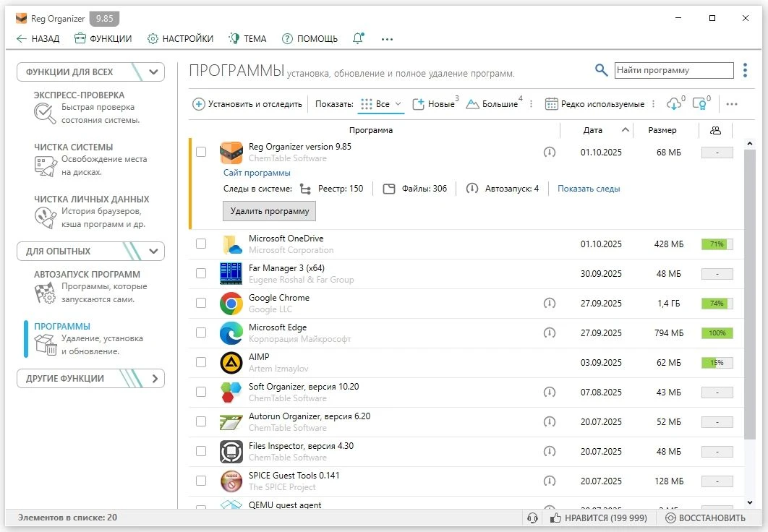Image resolution: width=768 pixels, height=532 pixels.
Task: Collapse the ФУНКЦИИ ДЛЯ ВСЕХ section
Action: 153,72
